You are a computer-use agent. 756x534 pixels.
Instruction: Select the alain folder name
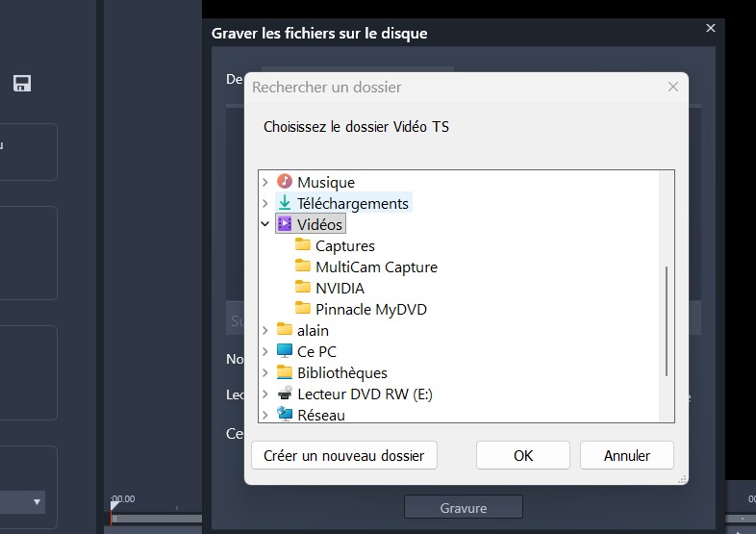coord(313,331)
